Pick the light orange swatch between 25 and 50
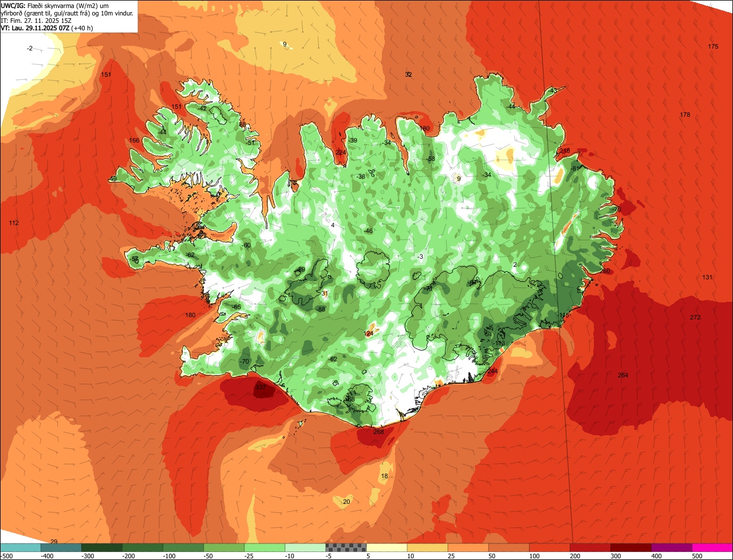 [x=468, y=547]
